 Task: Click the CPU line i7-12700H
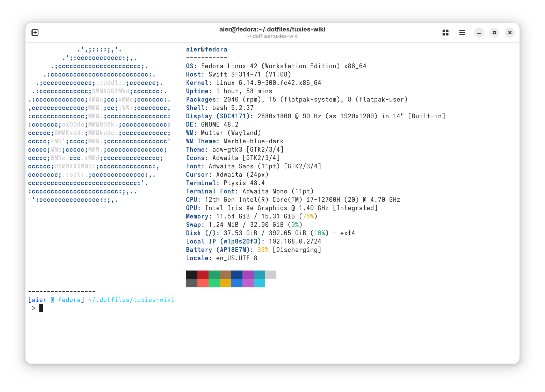[x=293, y=200]
